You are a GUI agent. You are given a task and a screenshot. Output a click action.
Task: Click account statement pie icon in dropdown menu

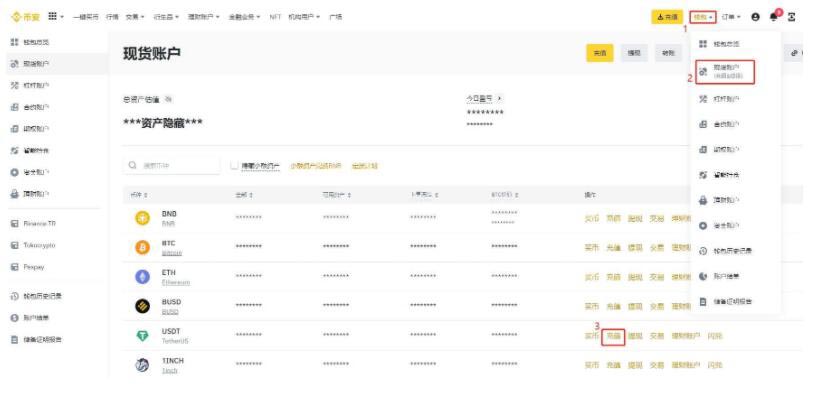click(703, 276)
